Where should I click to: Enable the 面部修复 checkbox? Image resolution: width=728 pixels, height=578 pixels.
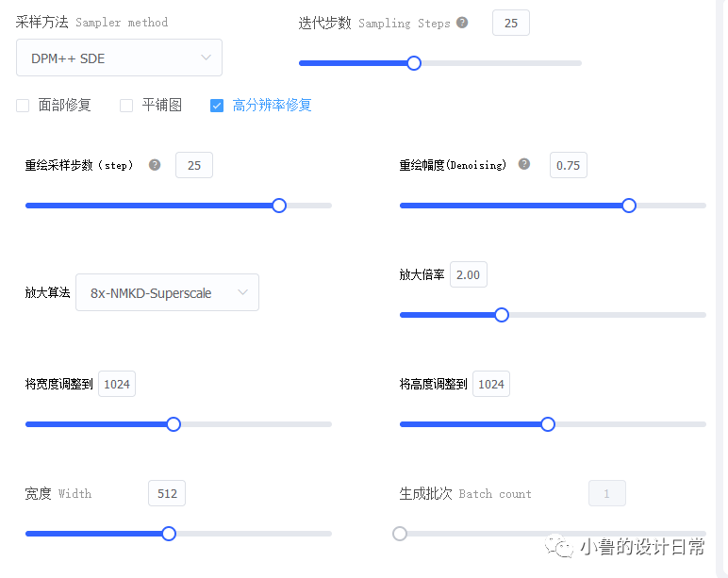click(x=23, y=106)
